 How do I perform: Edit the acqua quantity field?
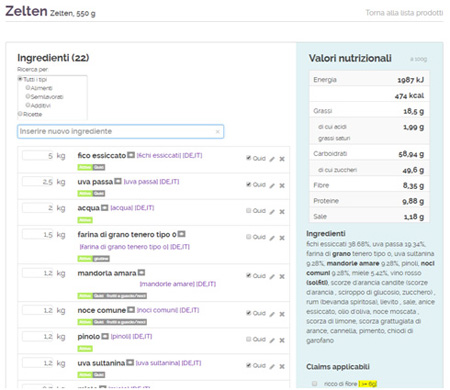(x=38, y=208)
